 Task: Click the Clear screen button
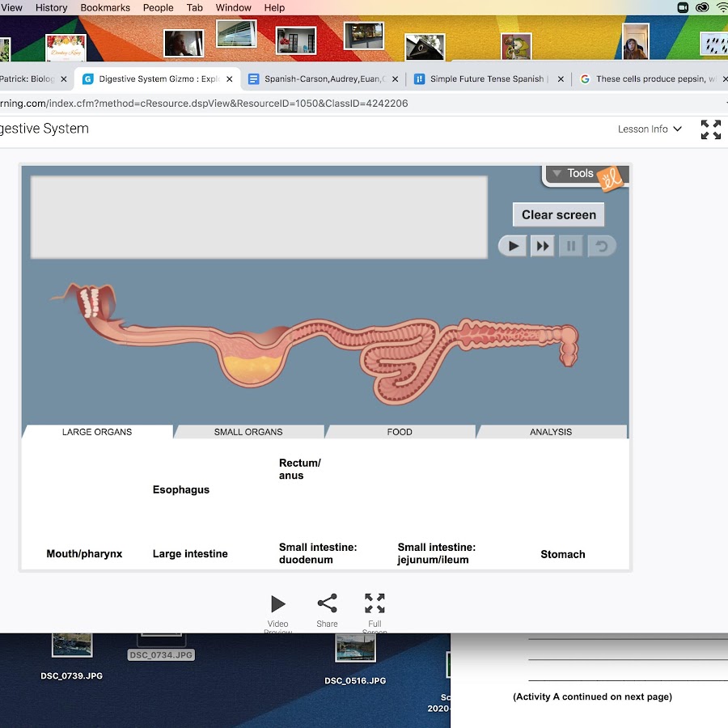(x=558, y=215)
